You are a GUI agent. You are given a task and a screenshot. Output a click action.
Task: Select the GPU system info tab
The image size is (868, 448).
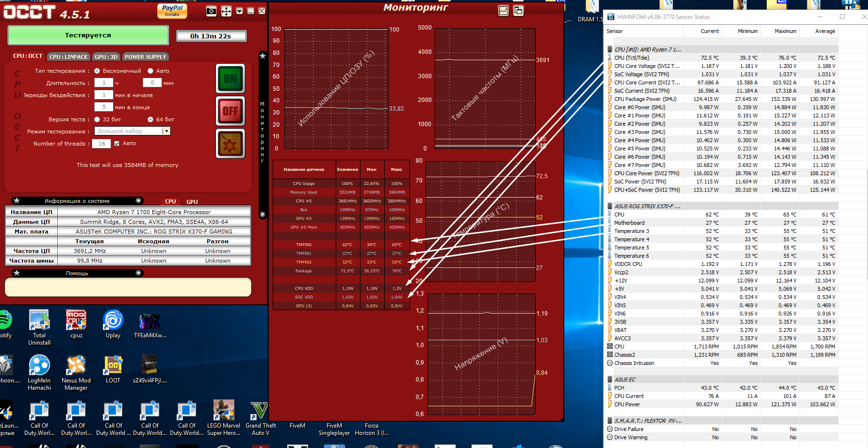pos(192,201)
